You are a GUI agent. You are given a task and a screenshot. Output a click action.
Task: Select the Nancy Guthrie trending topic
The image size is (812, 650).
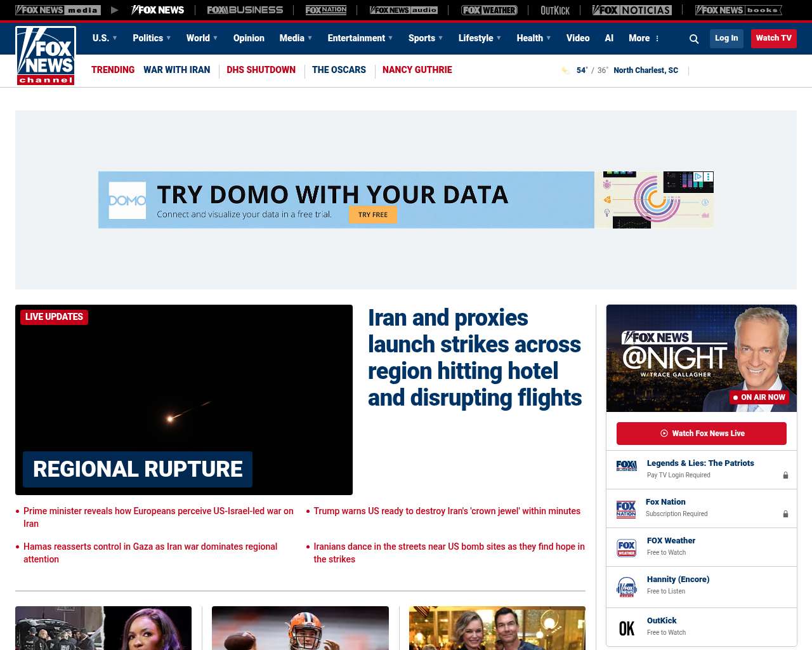coord(417,70)
